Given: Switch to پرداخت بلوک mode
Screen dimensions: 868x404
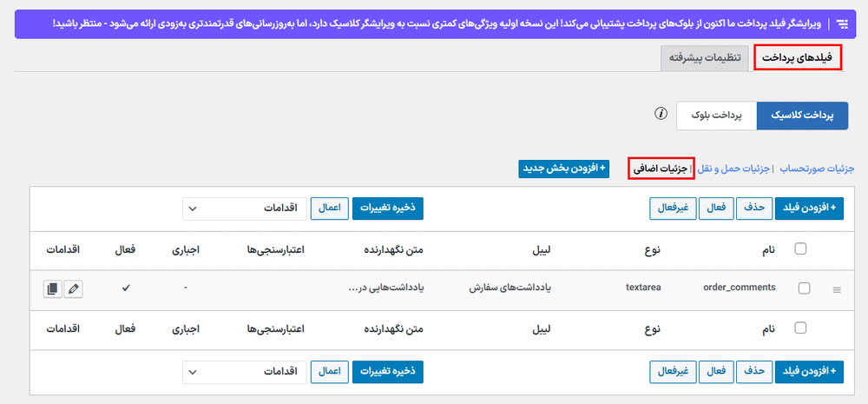Looking at the screenshot, I should pyautogui.click(x=716, y=116).
